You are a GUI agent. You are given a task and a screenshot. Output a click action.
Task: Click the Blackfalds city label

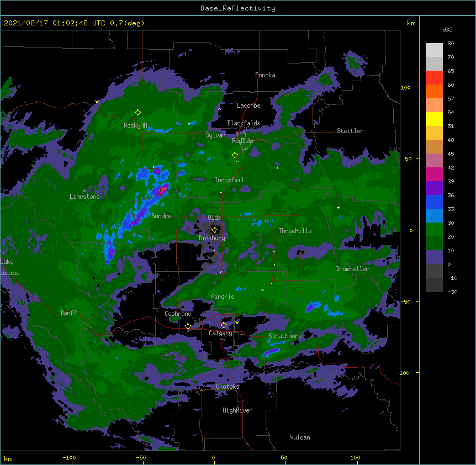point(244,123)
